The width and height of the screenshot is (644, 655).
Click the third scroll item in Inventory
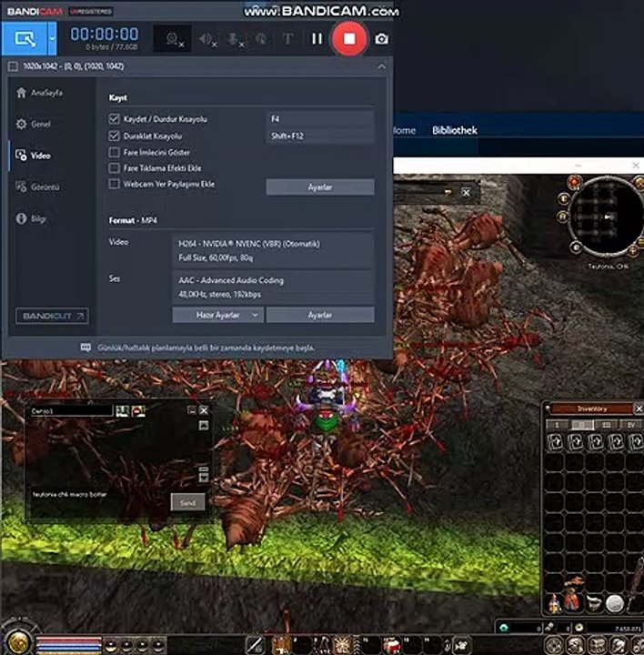coord(595,442)
